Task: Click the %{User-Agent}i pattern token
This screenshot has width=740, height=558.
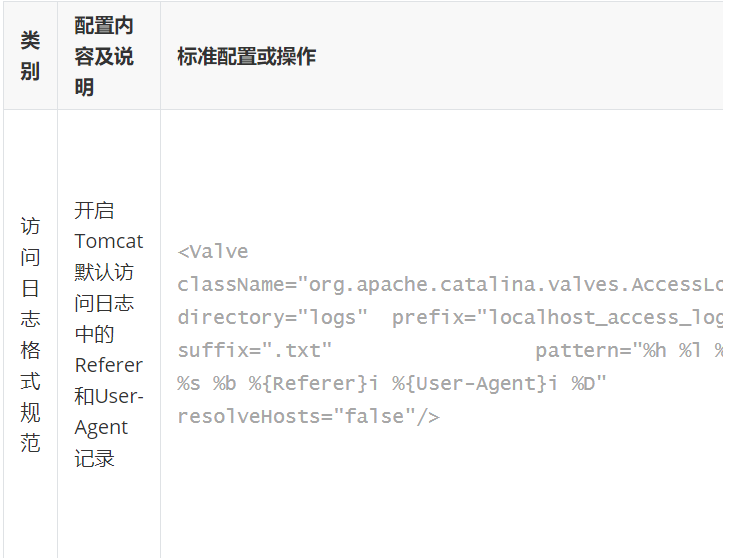Action: point(475,383)
